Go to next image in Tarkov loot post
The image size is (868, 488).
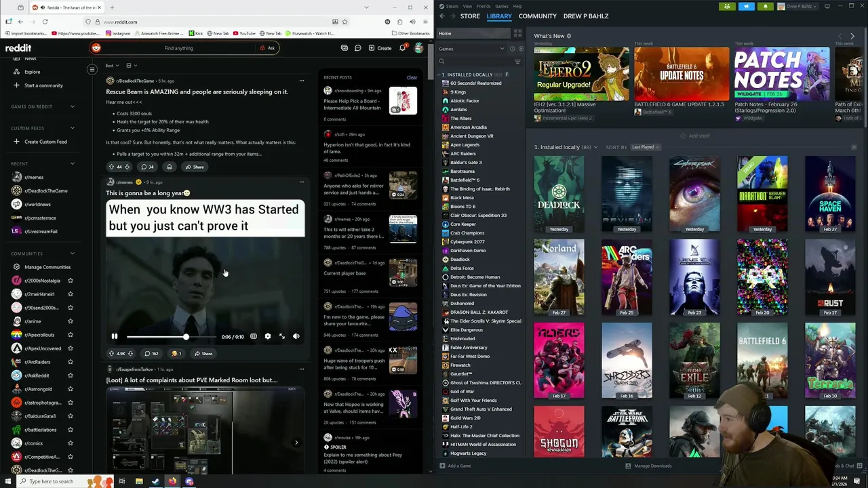point(296,443)
